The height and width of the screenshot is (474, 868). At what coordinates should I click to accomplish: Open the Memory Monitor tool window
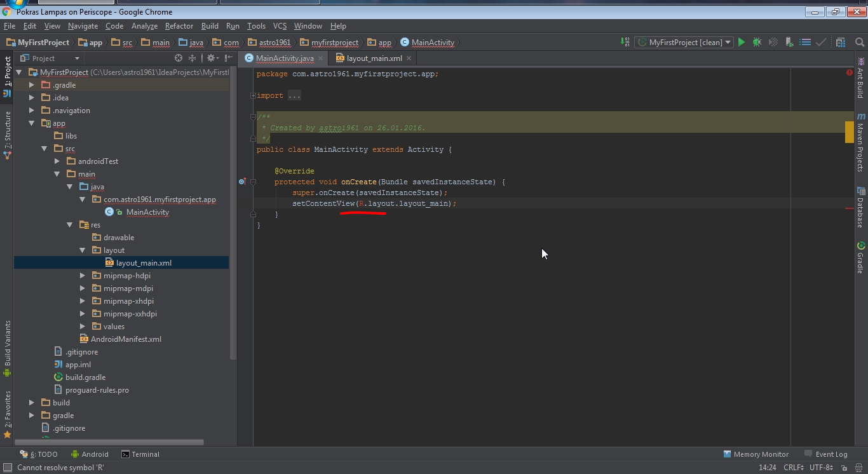756,454
